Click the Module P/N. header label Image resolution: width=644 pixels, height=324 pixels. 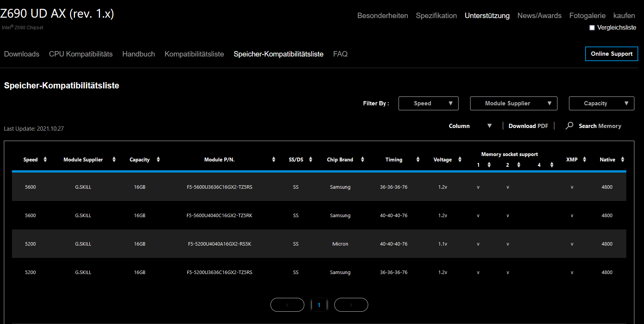pyautogui.click(x=219, y=160)
